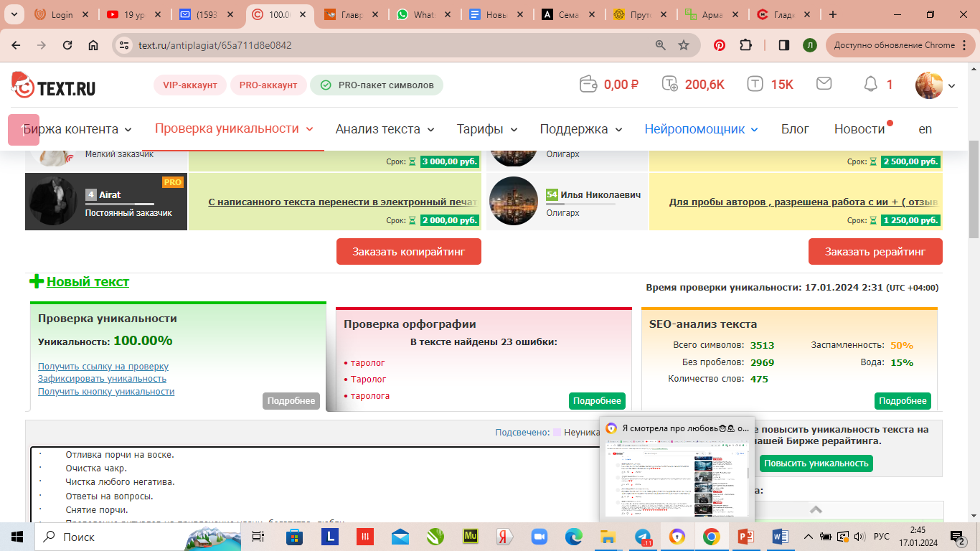Click Получить кнопку уникальности link
This screenshot has height=551, width=980.
click(106, 391)
